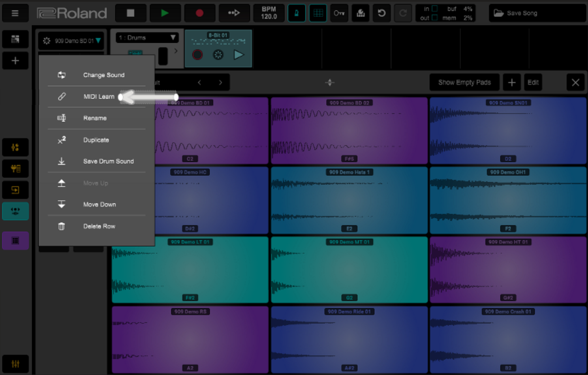Choose Duplicate in the context menu
This screenshot has width=588, height=375.
[97, 140]
